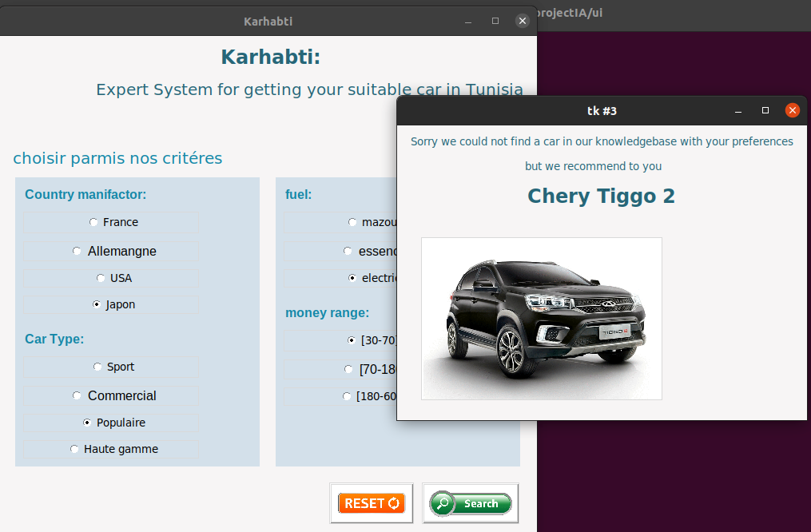The image size is (811, 532).
Task: Click the Chery Tiggo 2 car image
Action: click(542, 319)
